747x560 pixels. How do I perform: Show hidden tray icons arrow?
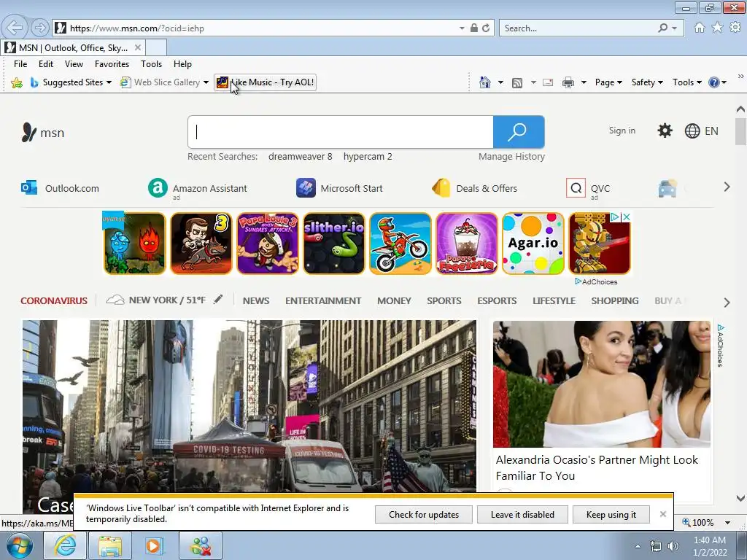point(638,546)
